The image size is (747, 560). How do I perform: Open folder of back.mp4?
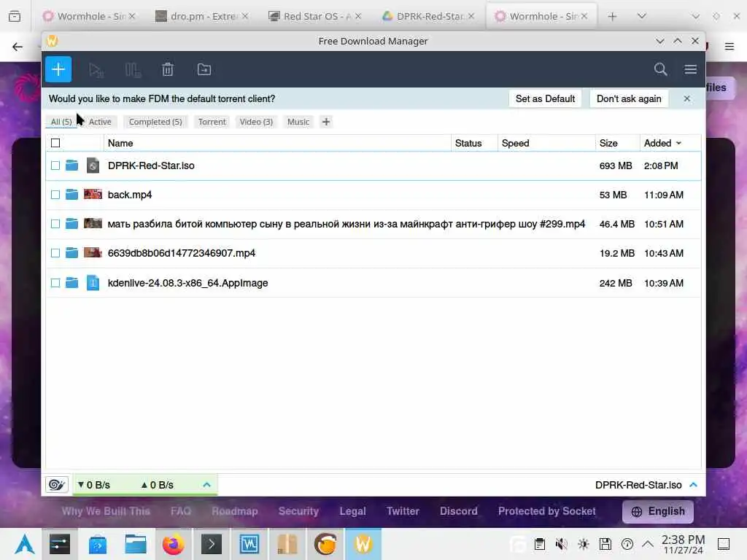pyautogui.click(x=72, y=195)
